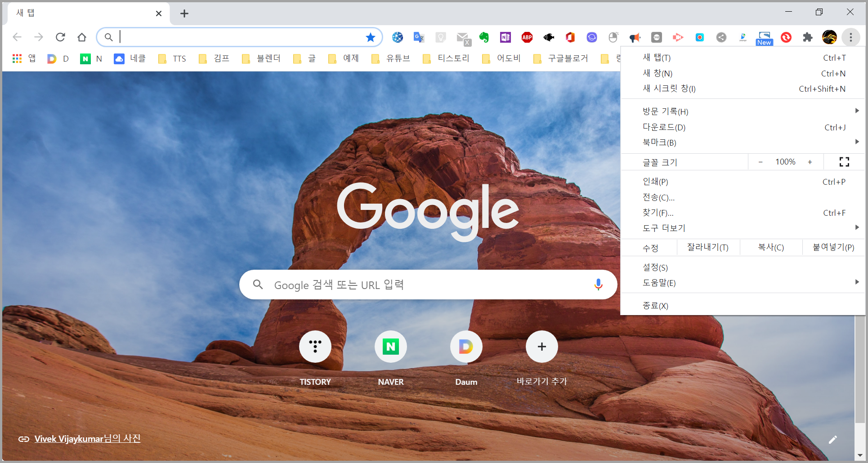The image size is (868, 463).
Task: Open the mouse gesture extension icon
Action: 613,37
